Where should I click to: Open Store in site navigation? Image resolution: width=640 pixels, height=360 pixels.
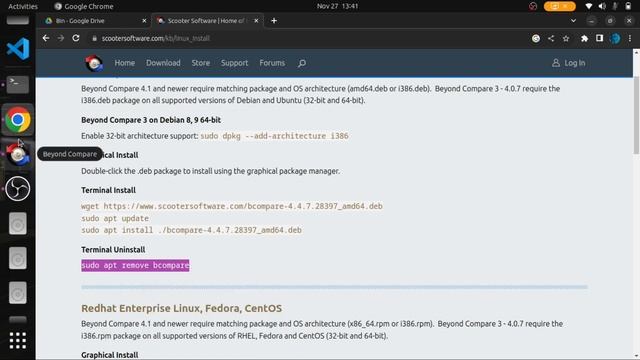click(201, 63)
